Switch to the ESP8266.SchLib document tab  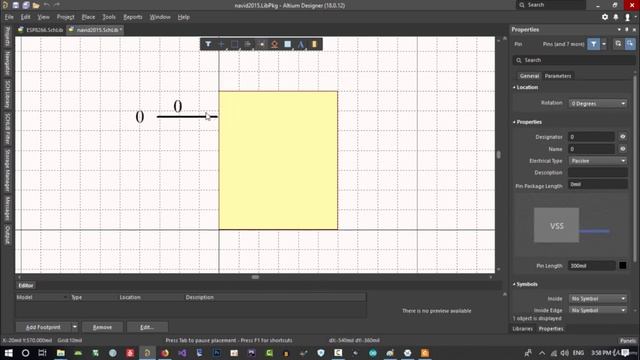[x=40, y=30]
